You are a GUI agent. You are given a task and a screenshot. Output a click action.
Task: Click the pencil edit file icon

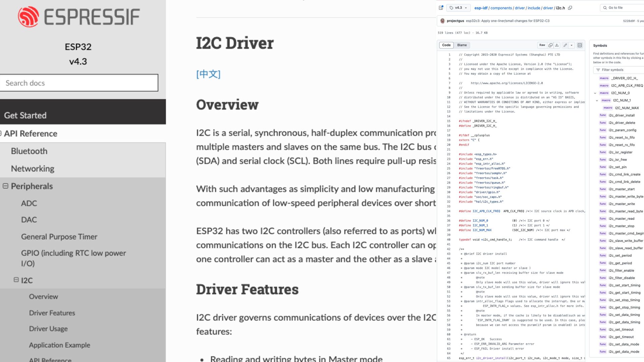(565, 45)
